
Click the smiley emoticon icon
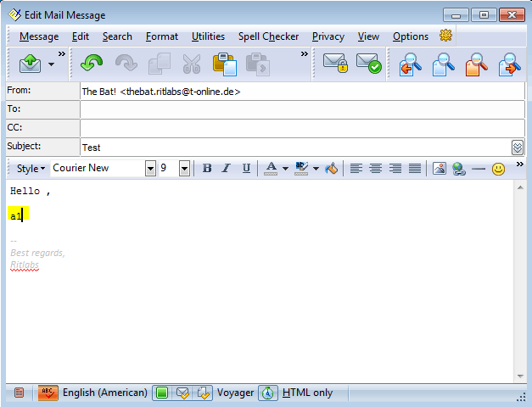(498, 169)
